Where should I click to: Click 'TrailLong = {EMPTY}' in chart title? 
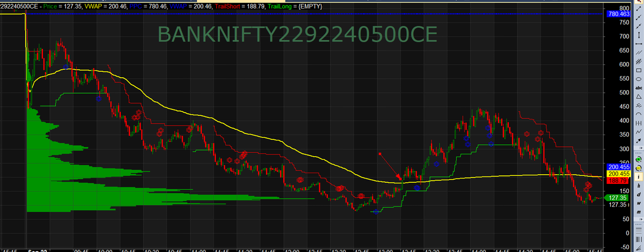pyautogui.click(x=294, y=6)
